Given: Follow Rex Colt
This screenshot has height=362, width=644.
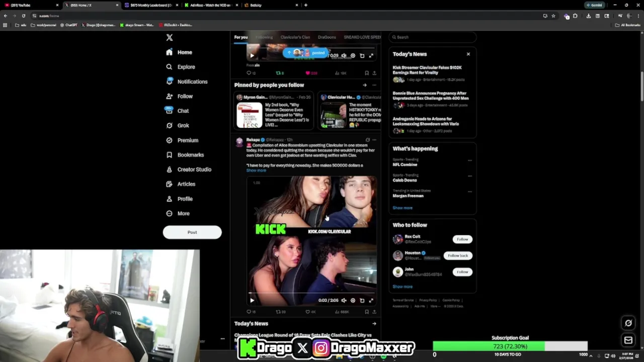Looking at the screenshot, I should 462,239.
